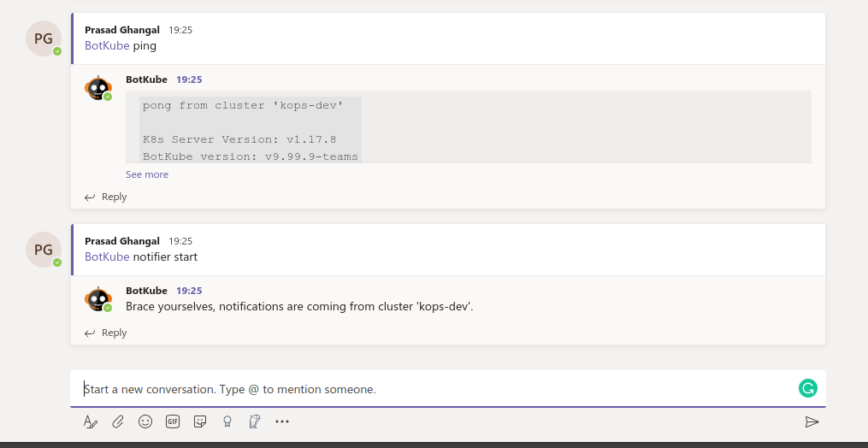868x448 pixels.
Task: Open the Emoji picker
Action: coord(145,421)
